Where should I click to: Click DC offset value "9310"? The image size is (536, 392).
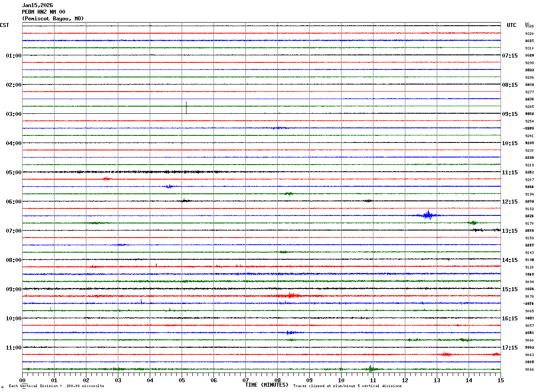pos(529,48)
